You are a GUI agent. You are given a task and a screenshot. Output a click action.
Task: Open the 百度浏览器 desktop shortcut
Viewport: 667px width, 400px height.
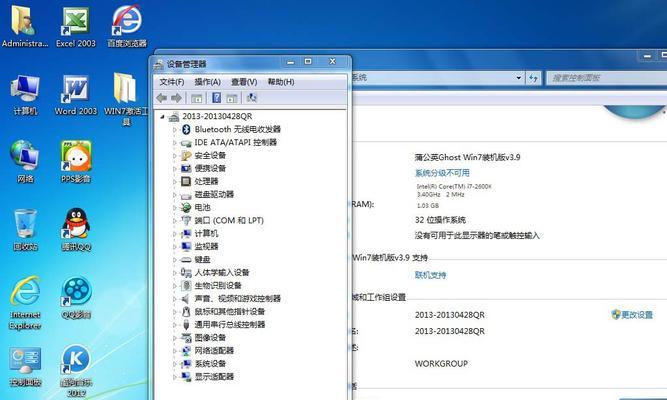[127, 25]
